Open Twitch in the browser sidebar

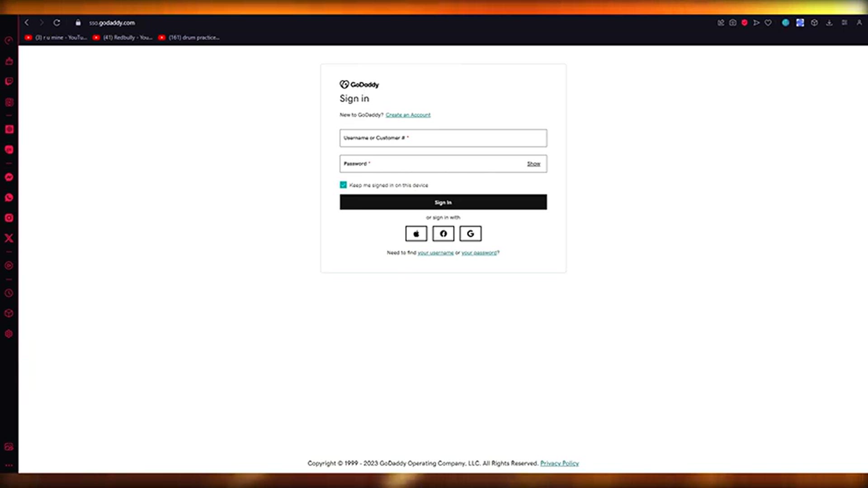pos(9,81)
